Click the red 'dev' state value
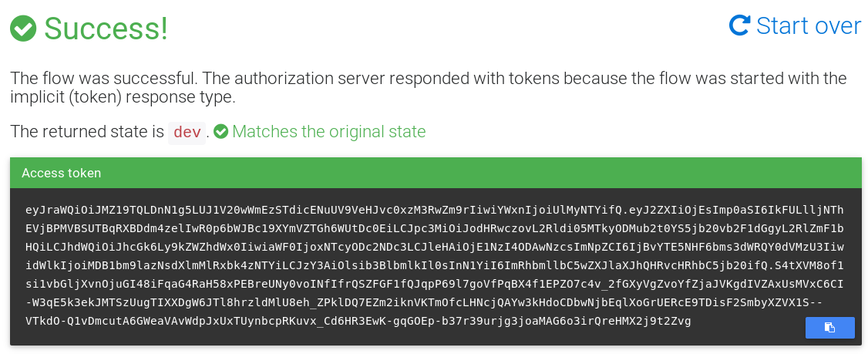 coord(187,133)
